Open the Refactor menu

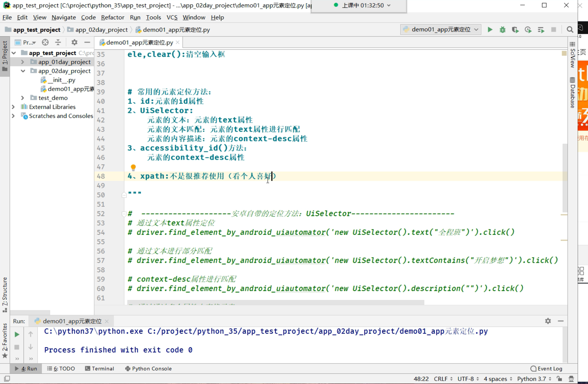pos(112,17)
